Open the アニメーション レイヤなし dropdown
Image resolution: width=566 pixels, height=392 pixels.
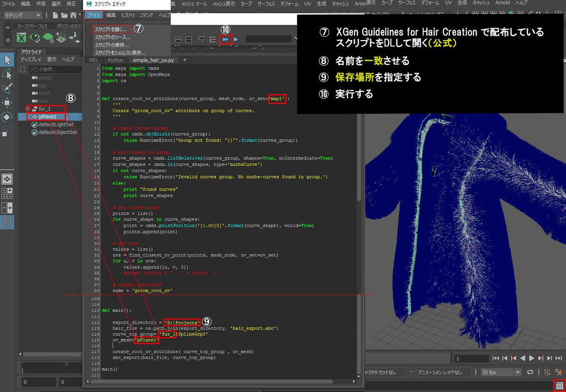[444, 372]
